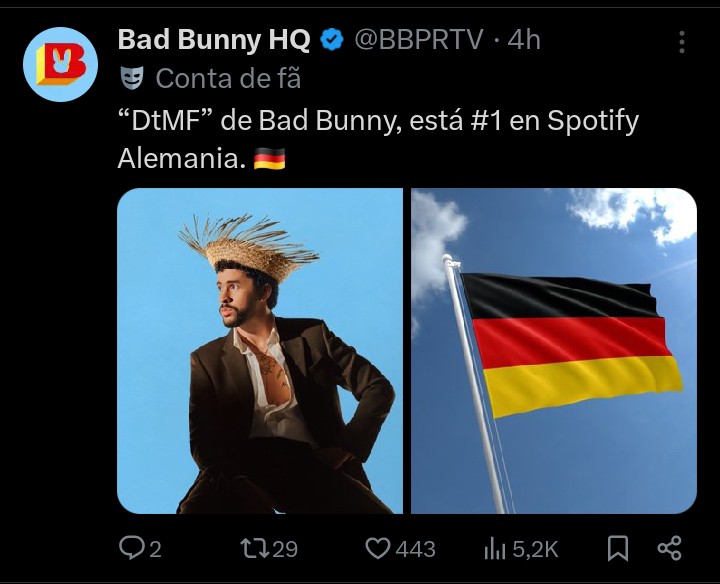Screen dimensions: 720x584
Task: Click the 5,2K views count
Action: click(535, 549)
